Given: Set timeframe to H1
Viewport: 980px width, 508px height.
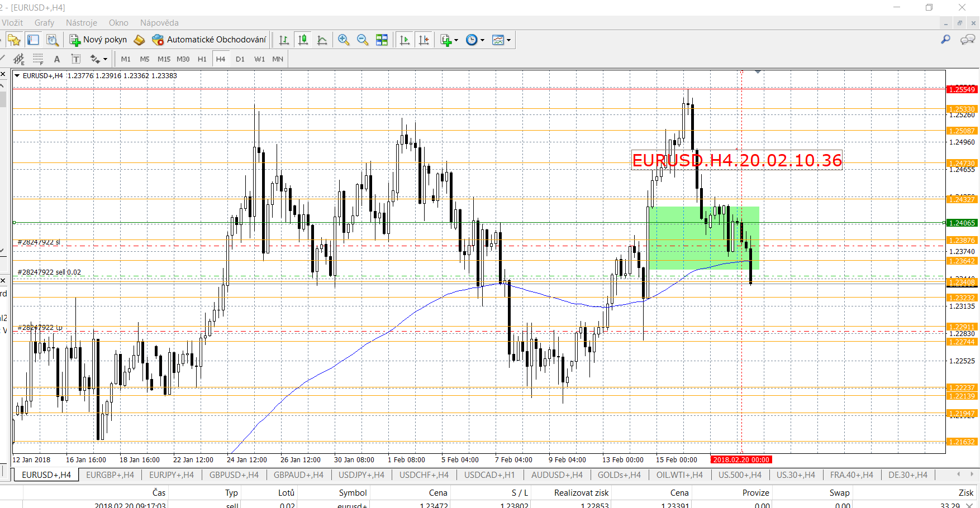Looking at the screenshot, I should 202,59.
